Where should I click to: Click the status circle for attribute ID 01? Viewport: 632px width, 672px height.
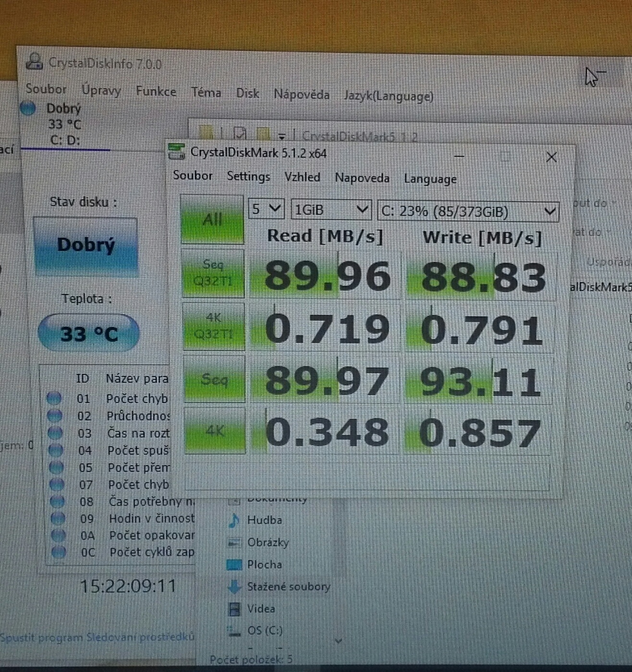click(x=54, y=398)
